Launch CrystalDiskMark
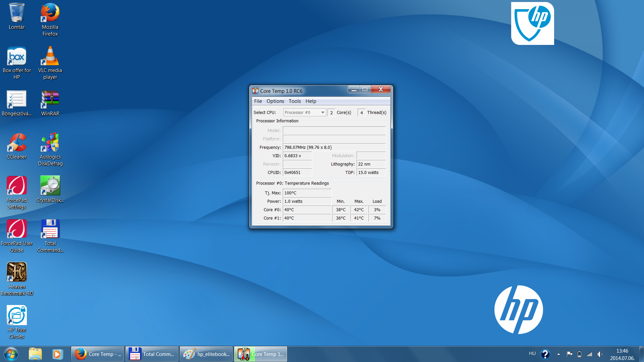The height and width of the screenshot is (362, 644). [x=50, y=186]
